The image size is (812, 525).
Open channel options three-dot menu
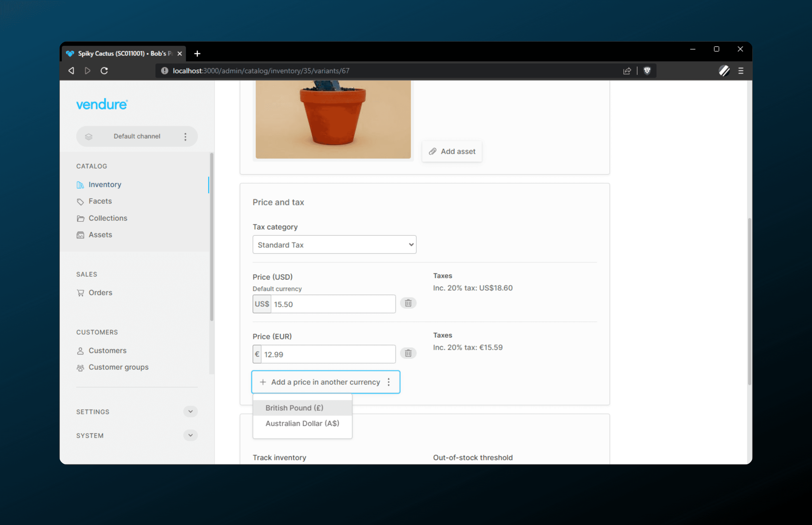pyautogui.click(x=185, y=137)
